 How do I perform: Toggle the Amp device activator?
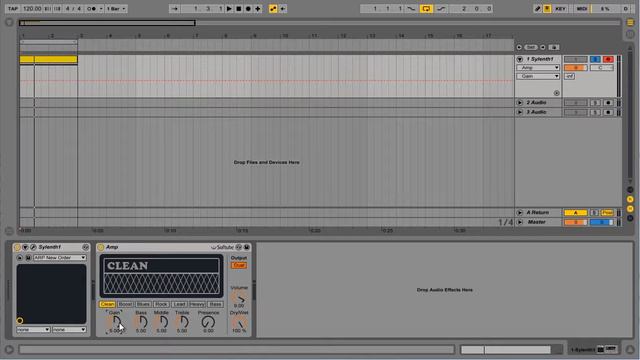coord(101,247)
